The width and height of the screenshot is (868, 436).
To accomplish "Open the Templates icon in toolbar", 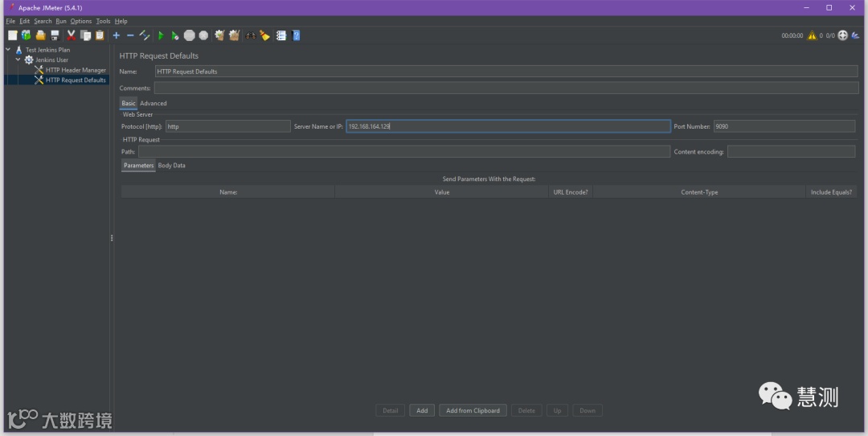I will tap(26, 35).
